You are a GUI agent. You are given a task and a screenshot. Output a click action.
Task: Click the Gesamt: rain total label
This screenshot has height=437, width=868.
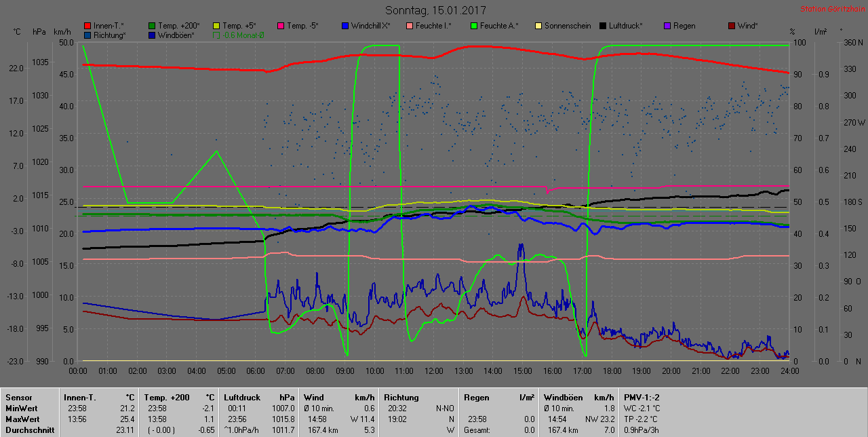[477, 430]
